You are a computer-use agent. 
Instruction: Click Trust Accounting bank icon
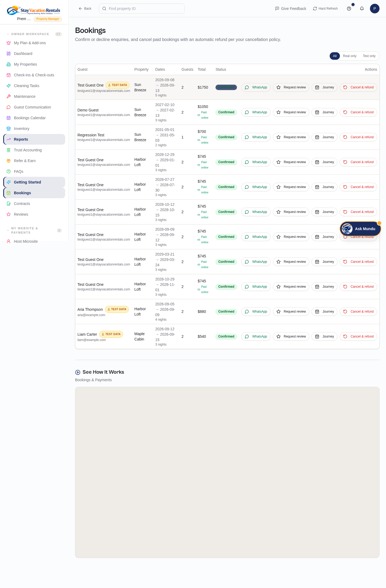(9, 150)
